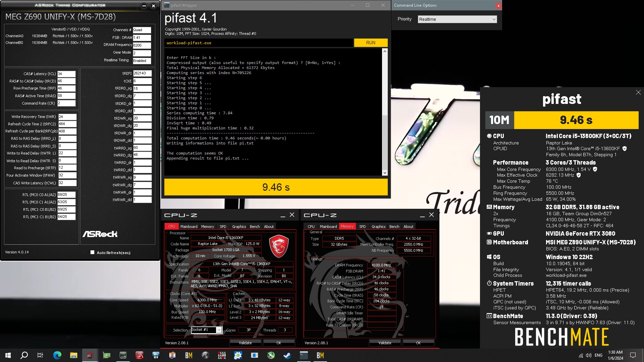This screenshot has width=644, height=362.
Task: Switch to the last BM BenchMate taskbar icon
Action: click(x=320, y=355)
